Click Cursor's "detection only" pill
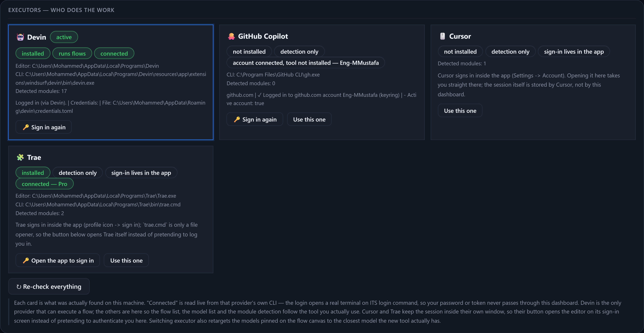The height and width of the screenshot is (333, 644). (510, 52)
